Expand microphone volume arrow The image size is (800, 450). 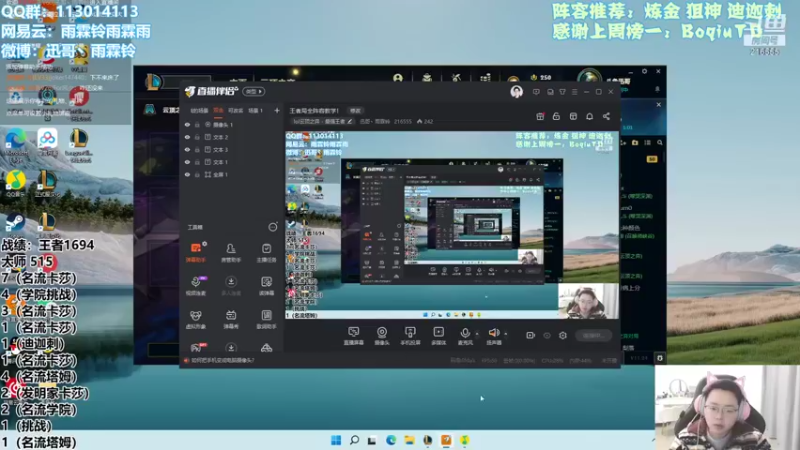(x=477, y=334)
